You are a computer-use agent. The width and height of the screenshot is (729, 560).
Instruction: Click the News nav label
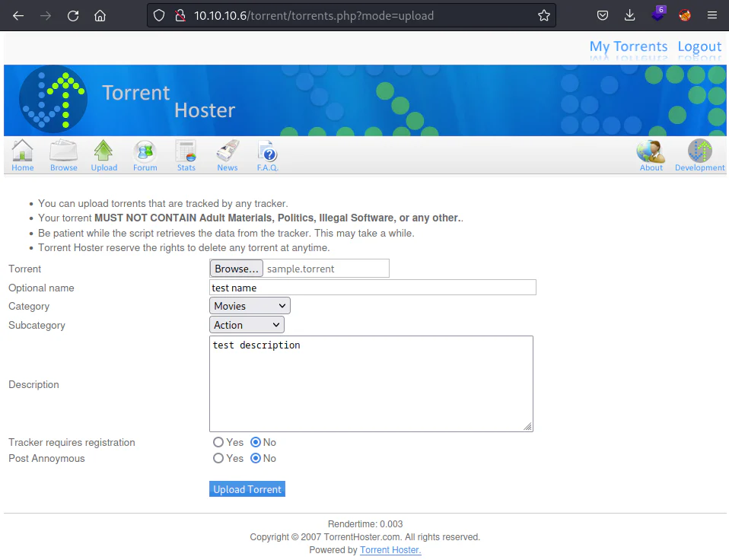point(228,167)
